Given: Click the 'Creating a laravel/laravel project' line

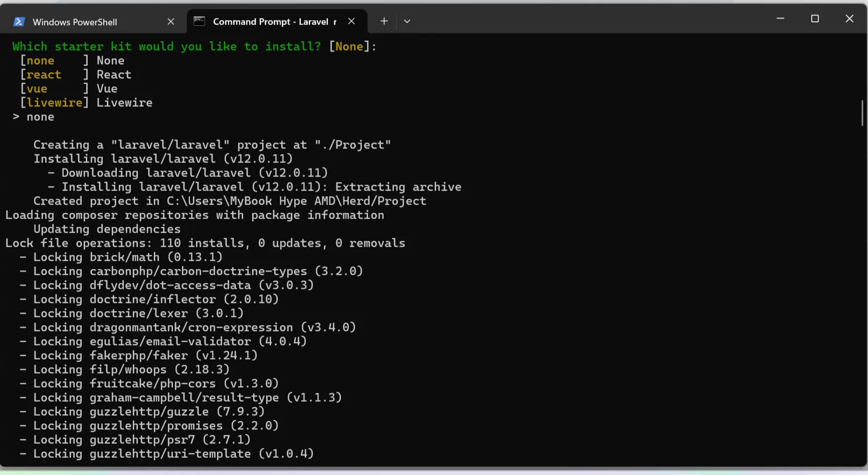Looking at the screenshot, I should pyautogui.click(x=212, y=145).
